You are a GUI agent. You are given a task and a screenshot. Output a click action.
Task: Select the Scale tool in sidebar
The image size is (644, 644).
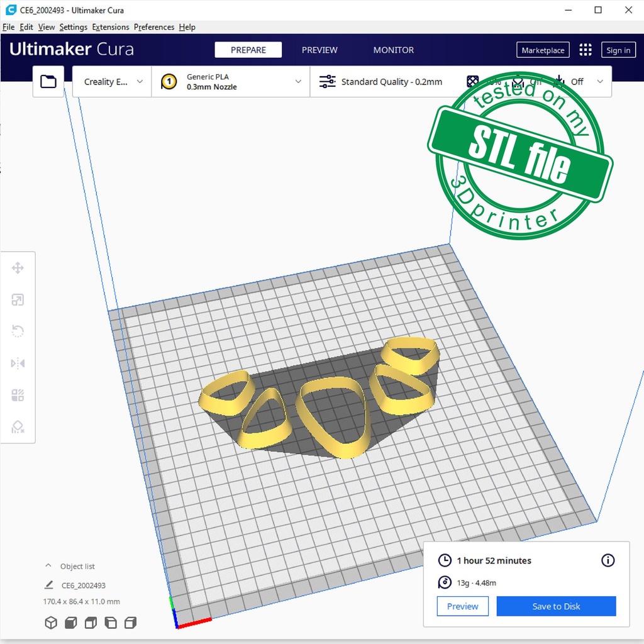click(x=18, y=300)
